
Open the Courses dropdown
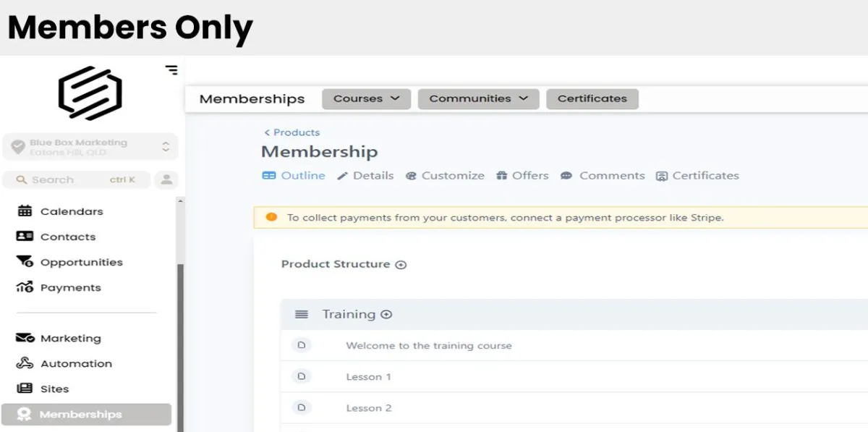366,99
